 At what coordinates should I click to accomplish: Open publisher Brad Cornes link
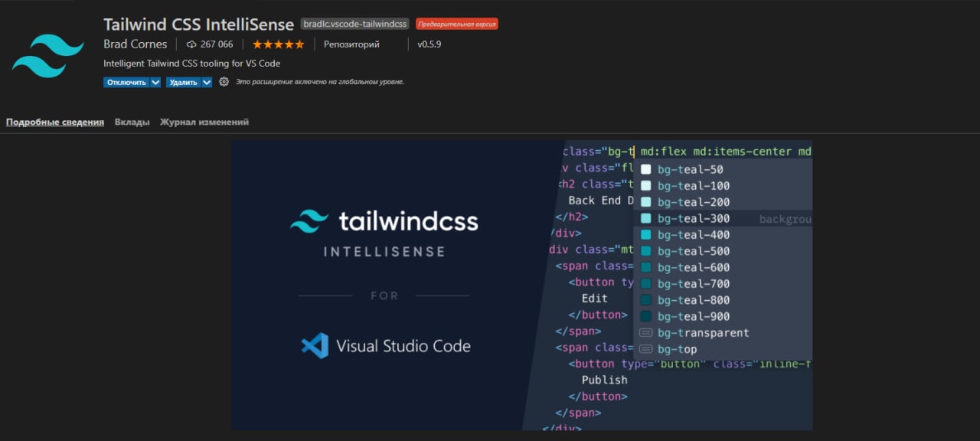(135, 44)
